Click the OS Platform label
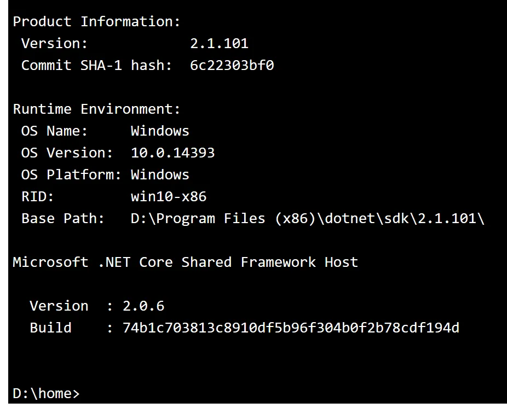 (71, 175)
